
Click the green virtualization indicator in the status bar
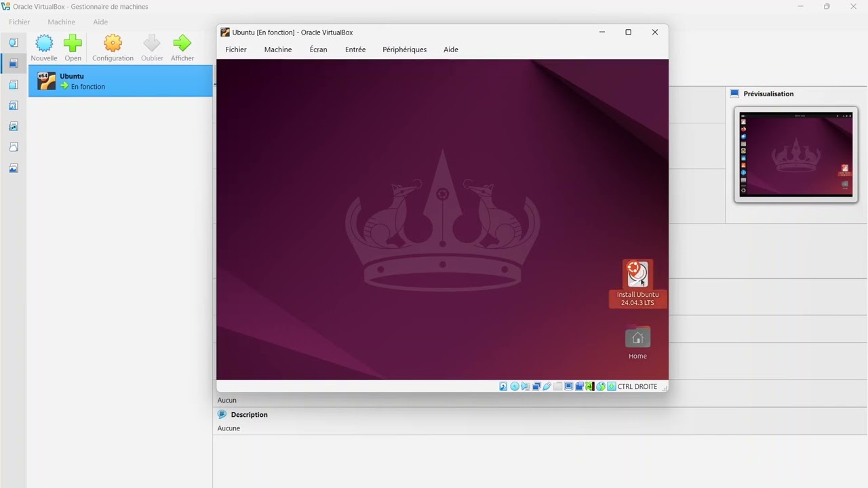[590, 386]
